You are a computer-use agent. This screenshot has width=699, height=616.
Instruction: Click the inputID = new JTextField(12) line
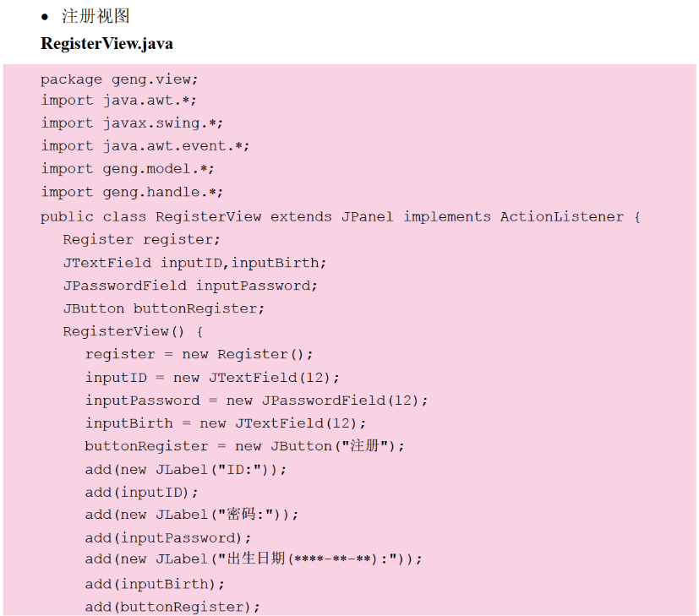(x=212, y=377)
